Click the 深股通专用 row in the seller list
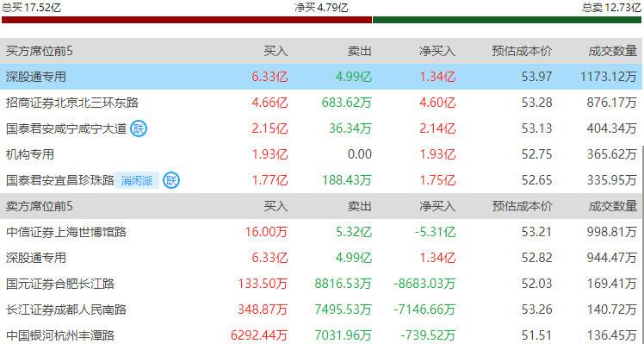The width and height of the screenshot is (644, 344). click(322, 258)
